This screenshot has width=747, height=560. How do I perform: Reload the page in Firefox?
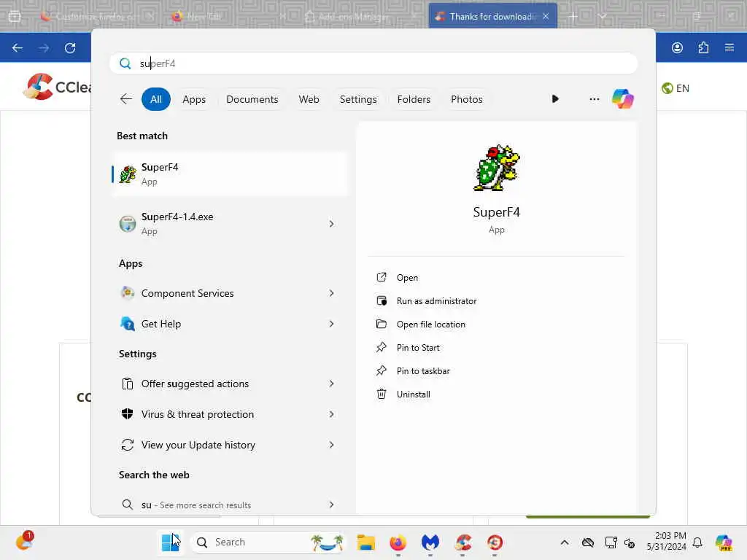coord(70,47)
